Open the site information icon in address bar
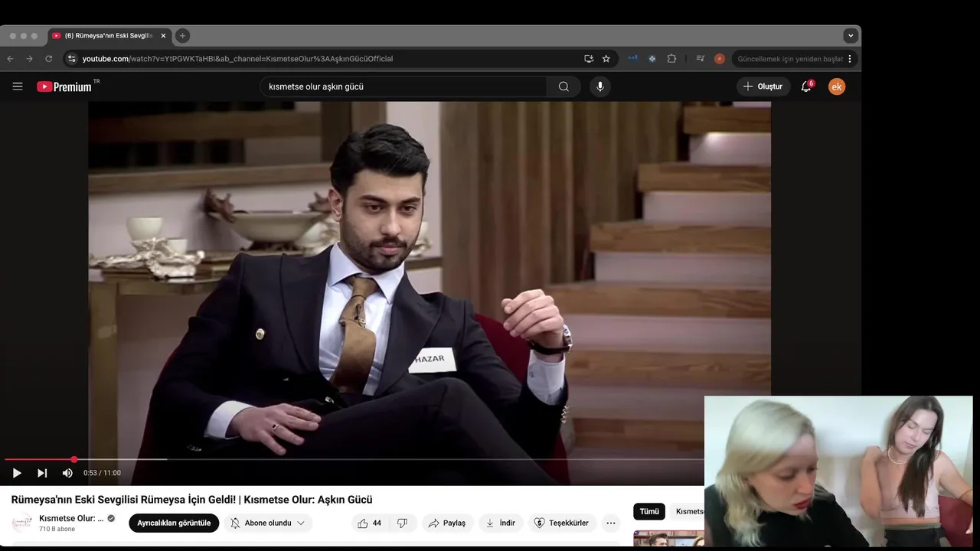The width and height of the screenshot is (980, 551). (x=71, y=58)
